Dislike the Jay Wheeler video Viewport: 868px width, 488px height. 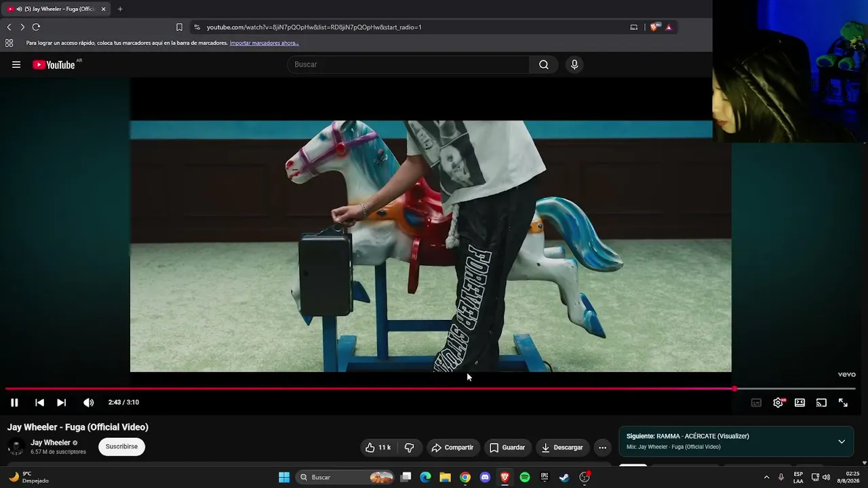(409, 447)
